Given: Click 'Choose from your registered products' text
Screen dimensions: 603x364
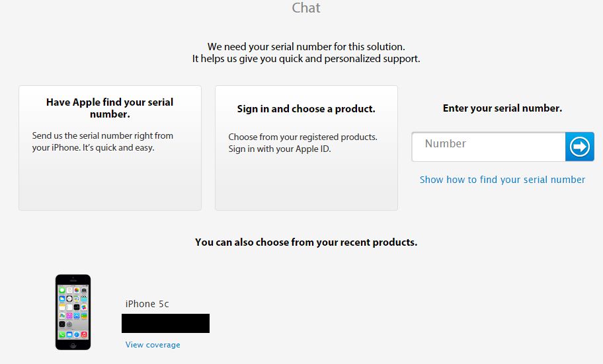Looking at the screenshot, I should 303,137.
